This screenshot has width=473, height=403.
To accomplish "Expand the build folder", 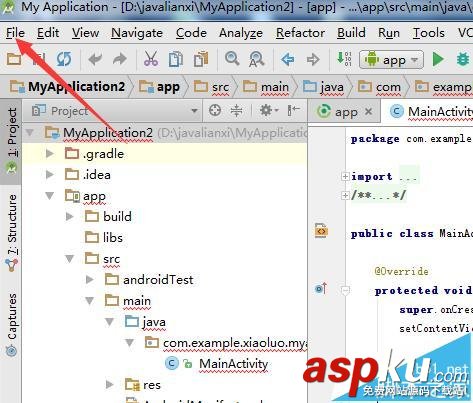I will [x=70, y=216].
